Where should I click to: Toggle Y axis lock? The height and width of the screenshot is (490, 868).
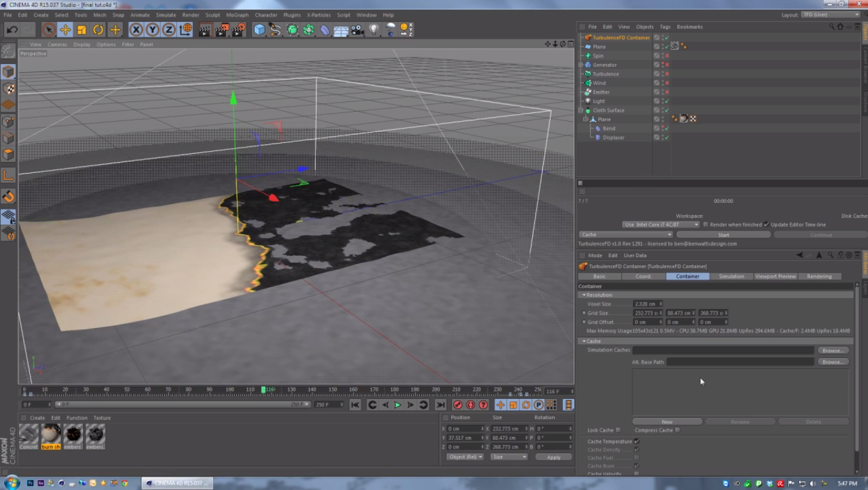153,29
